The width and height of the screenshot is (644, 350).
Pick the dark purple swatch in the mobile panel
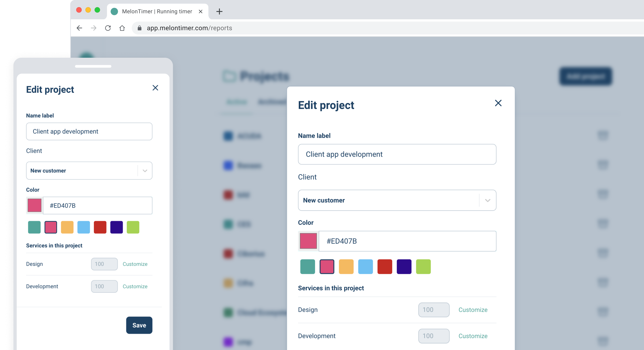[117, 227]
